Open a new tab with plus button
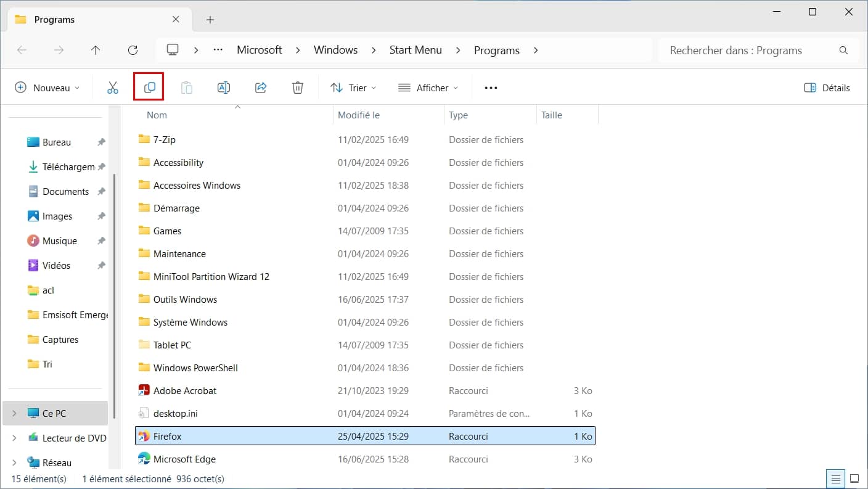The height and width of the screenshot is (489, 868). pyautogui.click(x=210, y=20)
